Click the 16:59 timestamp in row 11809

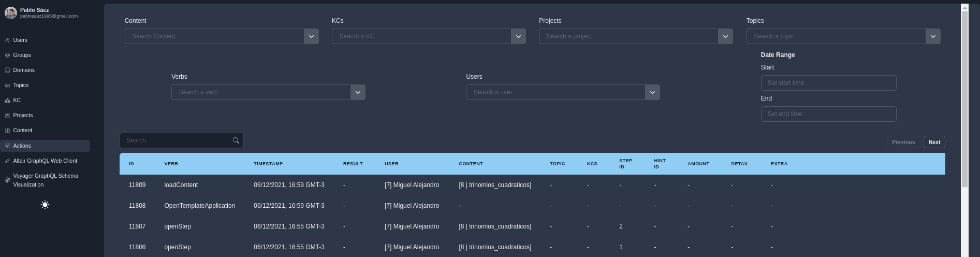[289, 185]
